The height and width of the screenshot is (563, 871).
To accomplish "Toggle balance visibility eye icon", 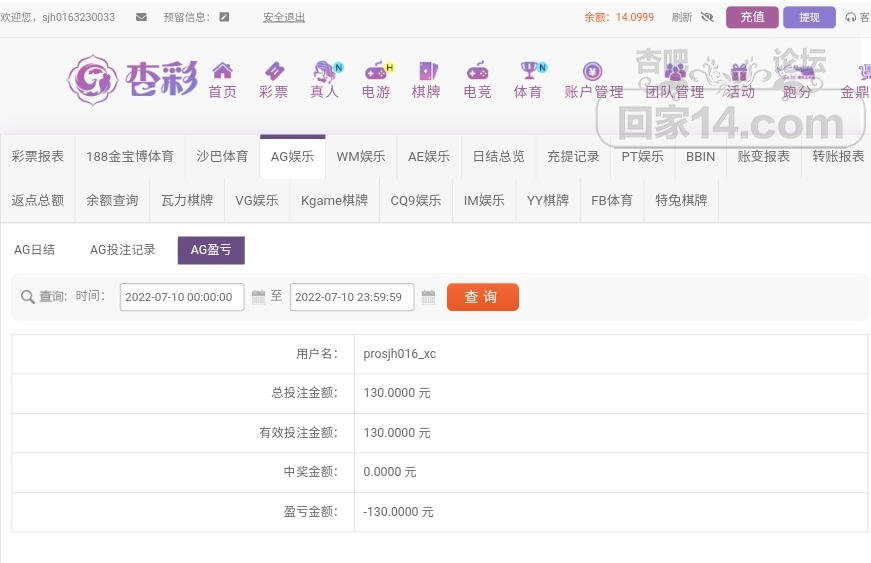I will (x=707, y=17).
